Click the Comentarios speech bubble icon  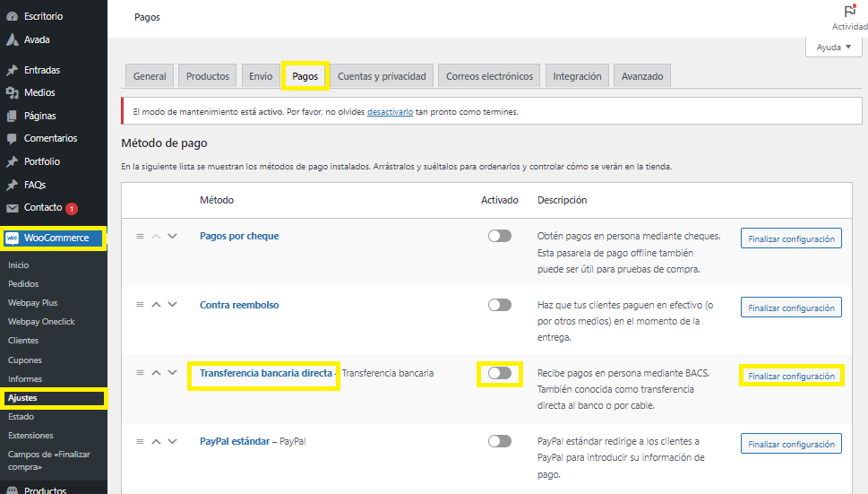pos(12,139)
